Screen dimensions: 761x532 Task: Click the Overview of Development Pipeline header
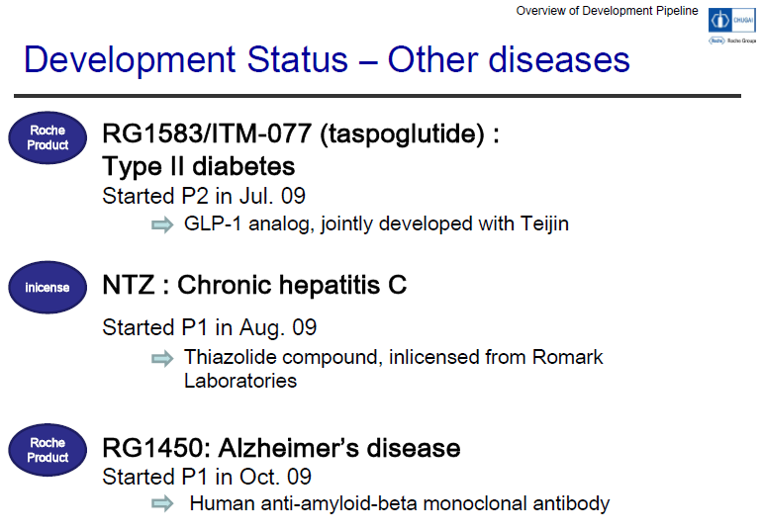point(607,11)
